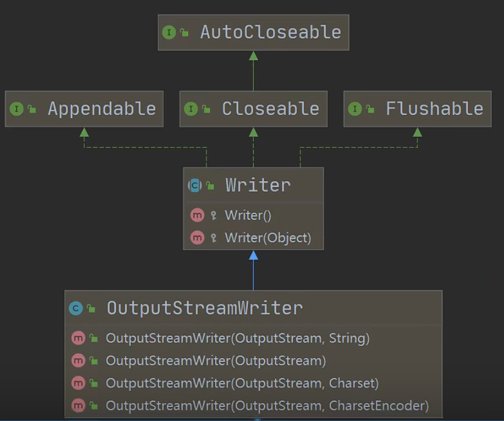Screen dimensions: 504x421
Task: Click the public lock icon beside AutoCloseable
Action: pos(185,33)
